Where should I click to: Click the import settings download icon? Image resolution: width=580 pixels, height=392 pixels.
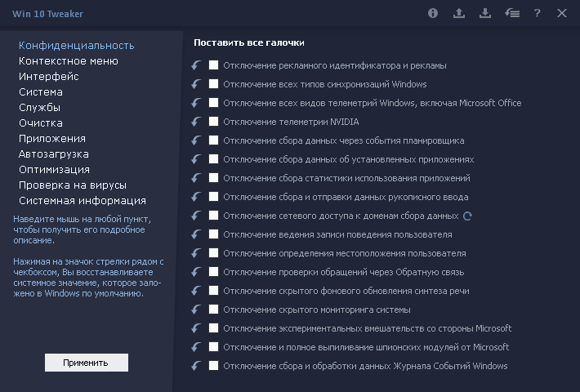coord(485,13)
